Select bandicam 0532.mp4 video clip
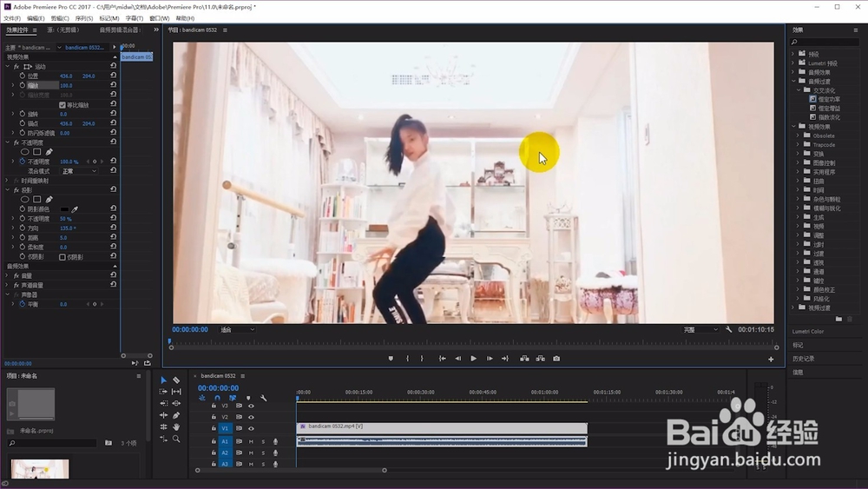The width and height of the screenshot is (868, 489). click(442, 428)
